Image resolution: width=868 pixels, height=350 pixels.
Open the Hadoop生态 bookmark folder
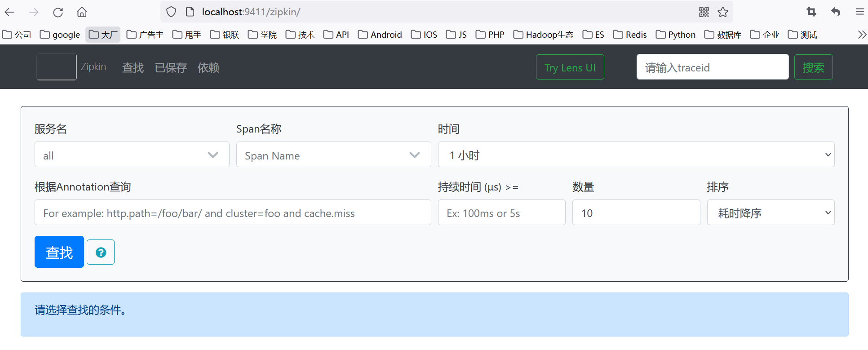[x=544, y=35]
